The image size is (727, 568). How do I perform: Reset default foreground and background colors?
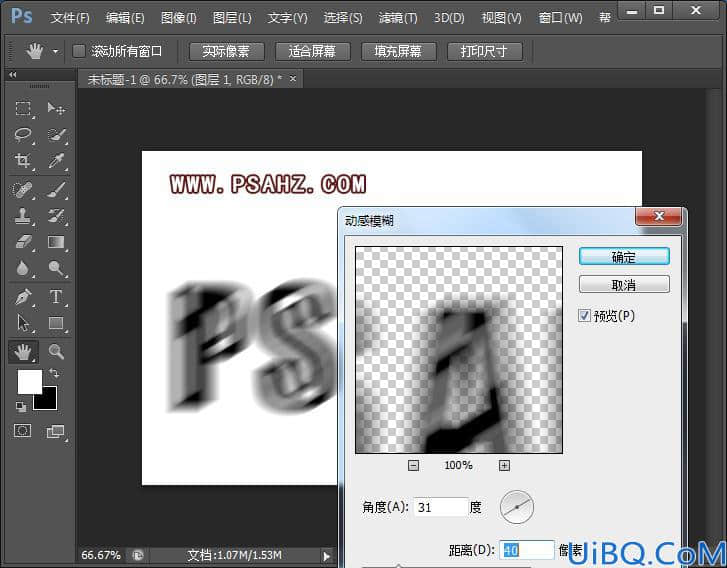pyautogui.click(x=21, y=407)
